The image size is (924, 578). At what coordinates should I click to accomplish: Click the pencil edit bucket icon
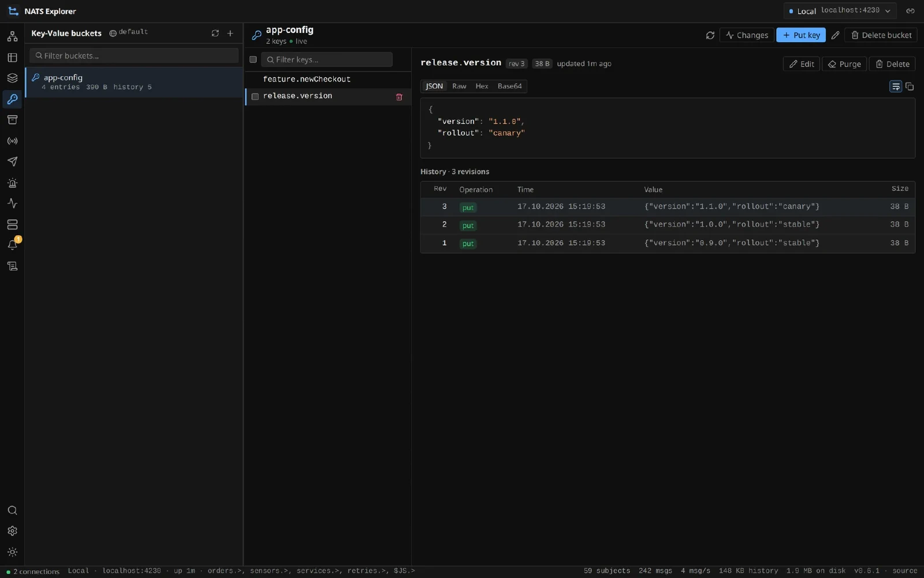click(835, 35)
